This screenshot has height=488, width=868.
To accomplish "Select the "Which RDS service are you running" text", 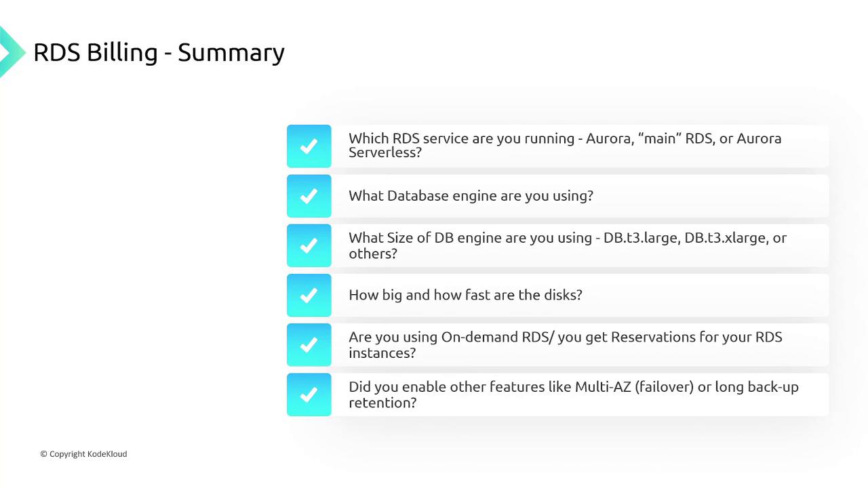I will [461, 138].
